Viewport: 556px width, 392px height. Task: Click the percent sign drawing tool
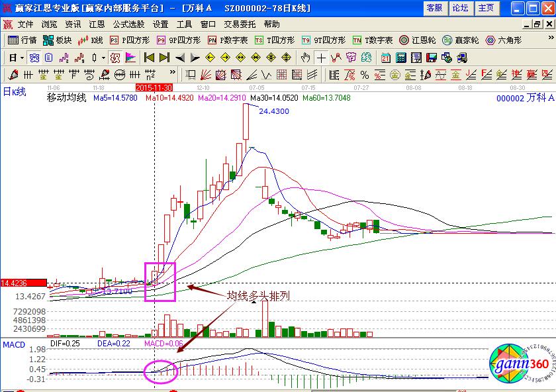point(365,74)
